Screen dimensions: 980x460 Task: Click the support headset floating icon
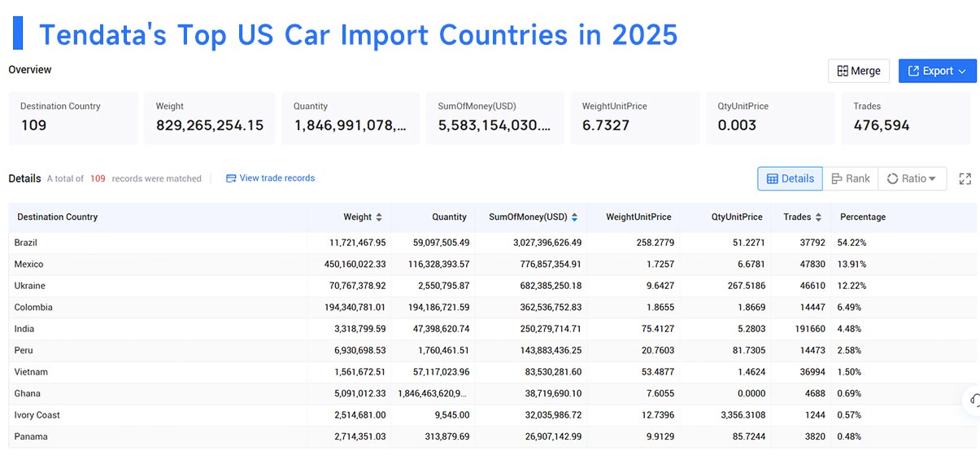click(x=973, y=400)
